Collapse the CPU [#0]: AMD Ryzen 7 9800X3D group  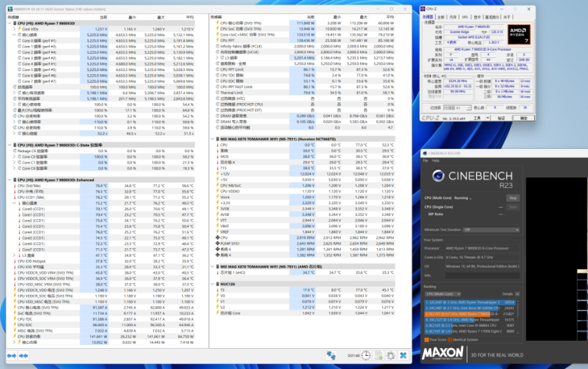[9, 23]
